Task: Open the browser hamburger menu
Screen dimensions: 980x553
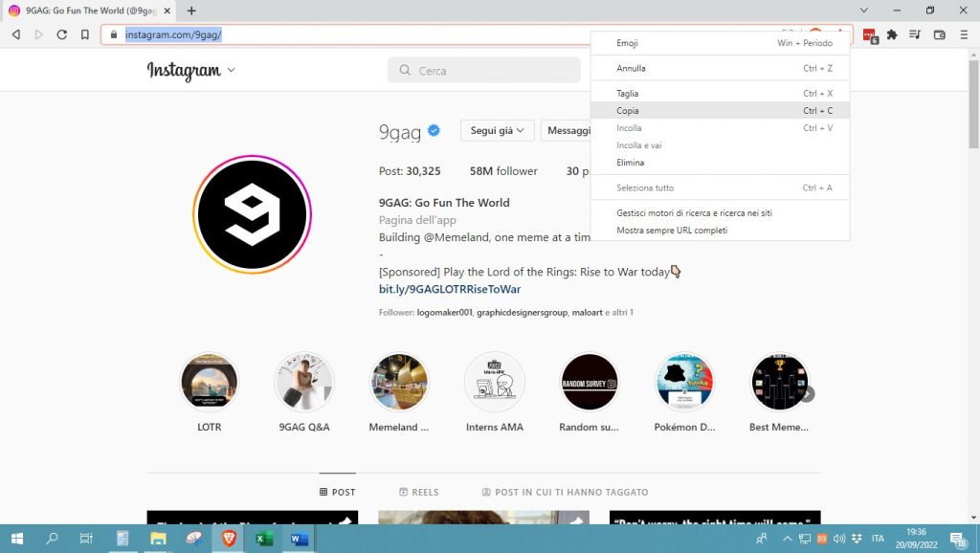Action: [963, 34]
